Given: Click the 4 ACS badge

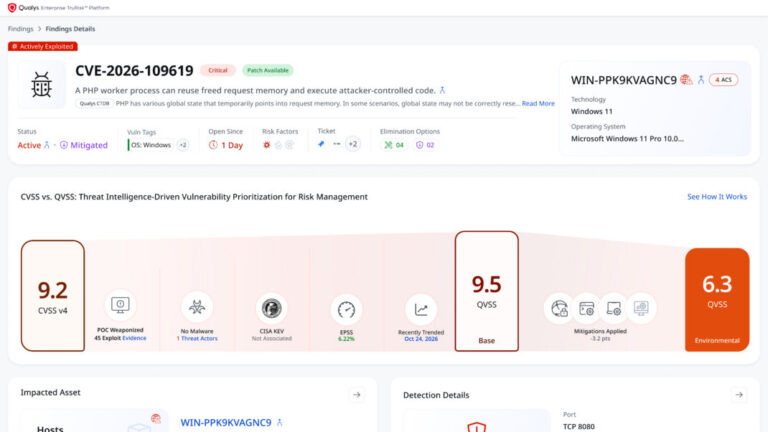Looking at the screenshot, I should coord(723,79).
